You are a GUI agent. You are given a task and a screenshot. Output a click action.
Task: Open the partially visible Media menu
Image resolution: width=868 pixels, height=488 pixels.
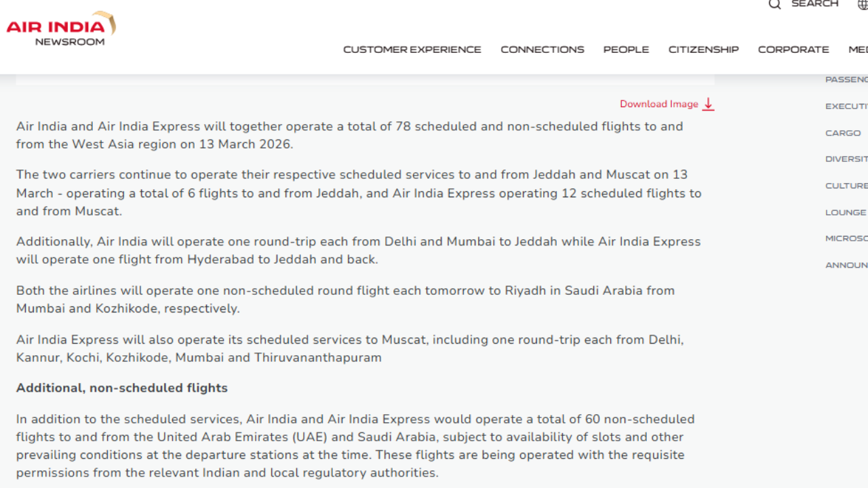coord(857,49)
